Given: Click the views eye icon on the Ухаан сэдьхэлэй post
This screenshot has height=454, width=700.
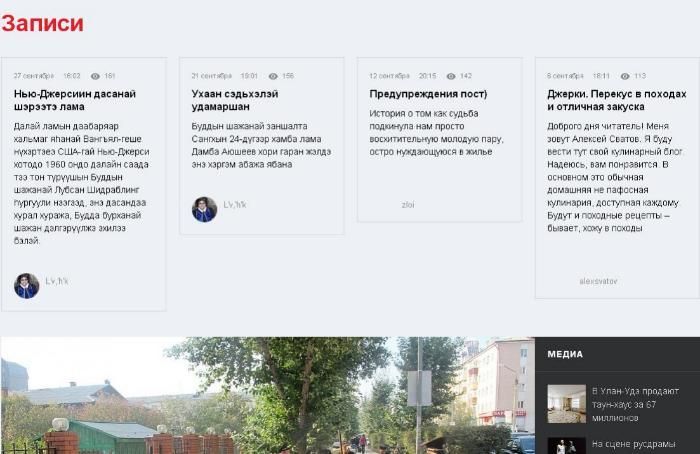Looking at the screenshot, I should (273, 76).
